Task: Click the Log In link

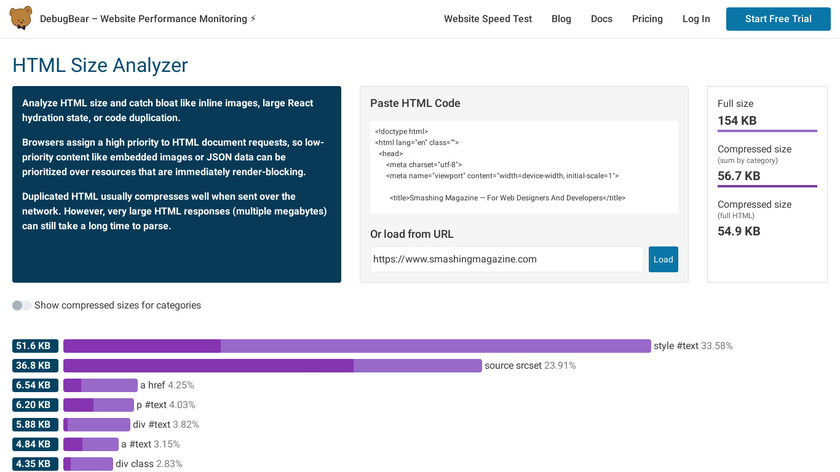Action: click(x=696, y=19)
